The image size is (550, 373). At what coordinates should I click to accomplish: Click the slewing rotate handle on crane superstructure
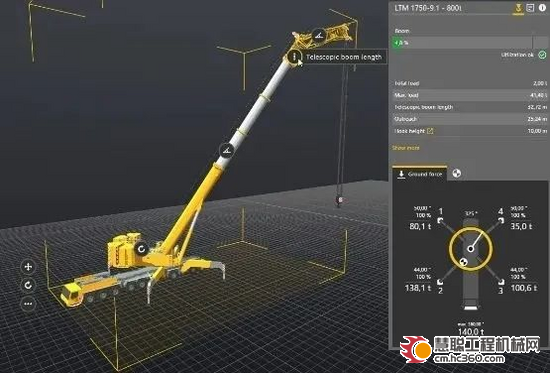[x=141, y=249]
